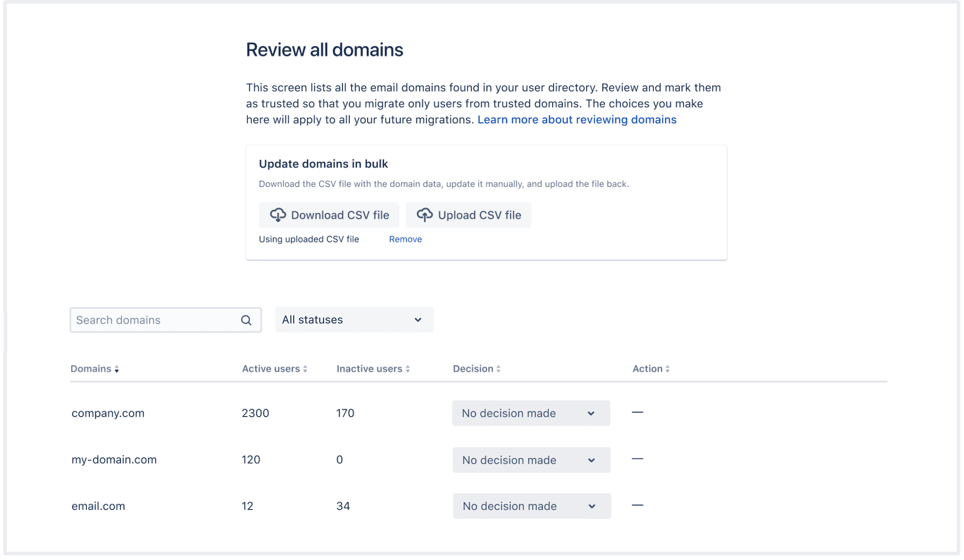Click the company.com domain row name
The height and width of the screenshot is (560, 964).
click(108, 413)
